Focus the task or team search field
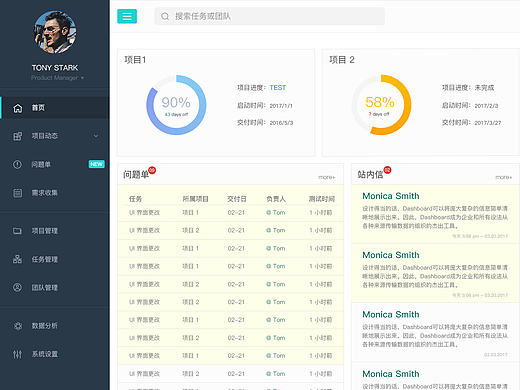Screen dimensions: 520x390 (270, 16)
